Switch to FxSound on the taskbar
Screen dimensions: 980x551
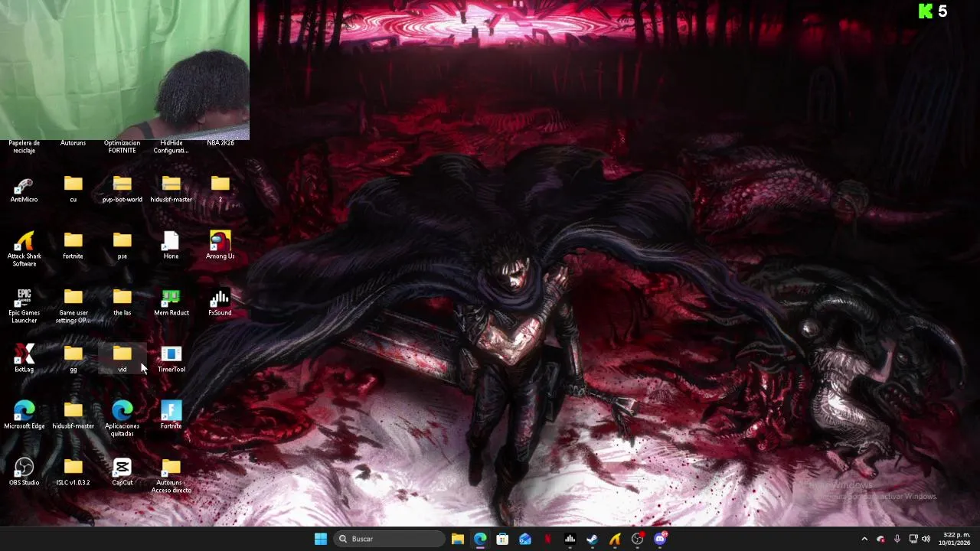[570, 539]
